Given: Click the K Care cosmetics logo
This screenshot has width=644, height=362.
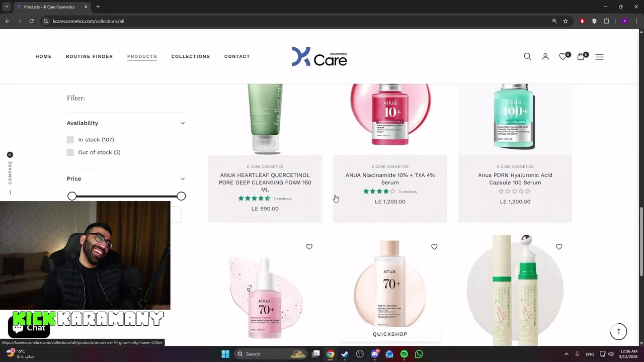Looking at the screenshot, I should click(x=319, y=56).
